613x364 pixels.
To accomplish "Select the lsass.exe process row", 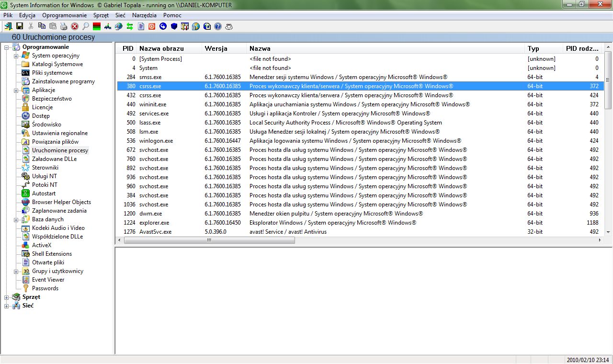I will pos(360,123).
